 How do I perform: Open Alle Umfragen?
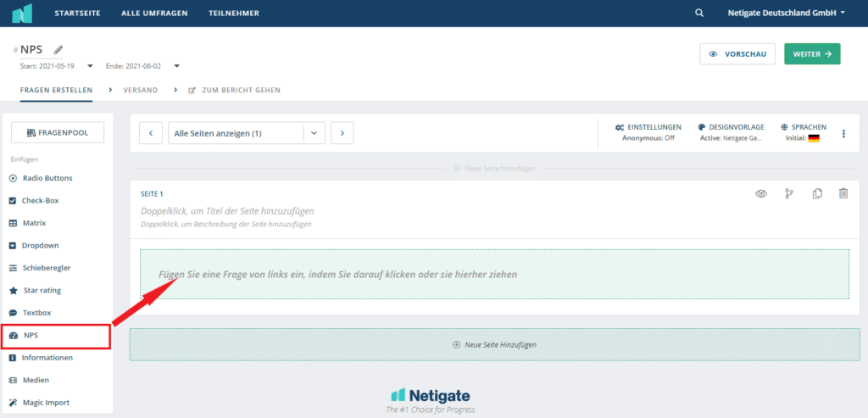point(154,14)
